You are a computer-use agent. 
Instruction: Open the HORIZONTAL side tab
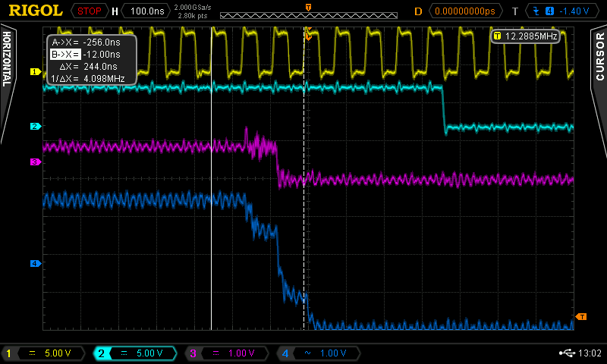7,59
